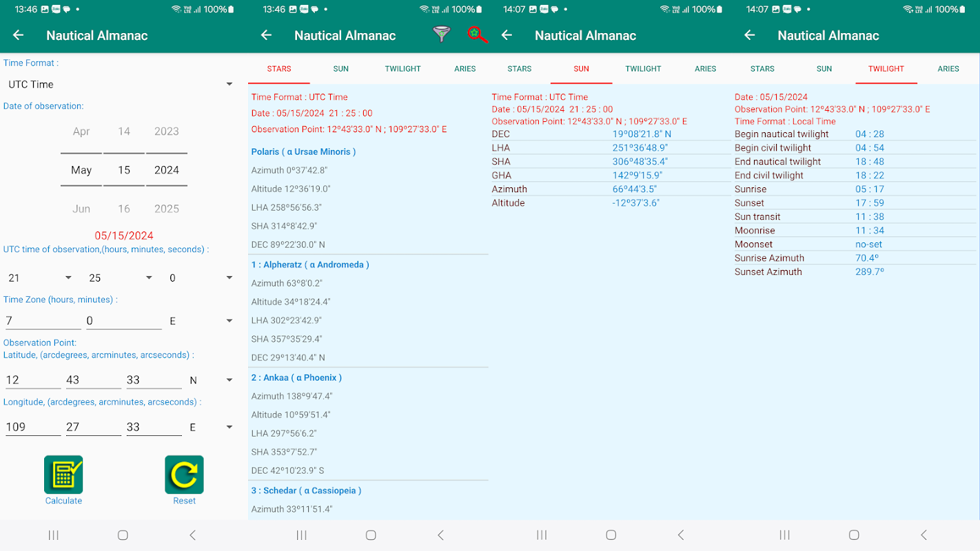The width and height of the screenshot is (980, 551).
Task: Tap Polaris ( α Ursae Minoris ) heading
Action: [304, 152]
